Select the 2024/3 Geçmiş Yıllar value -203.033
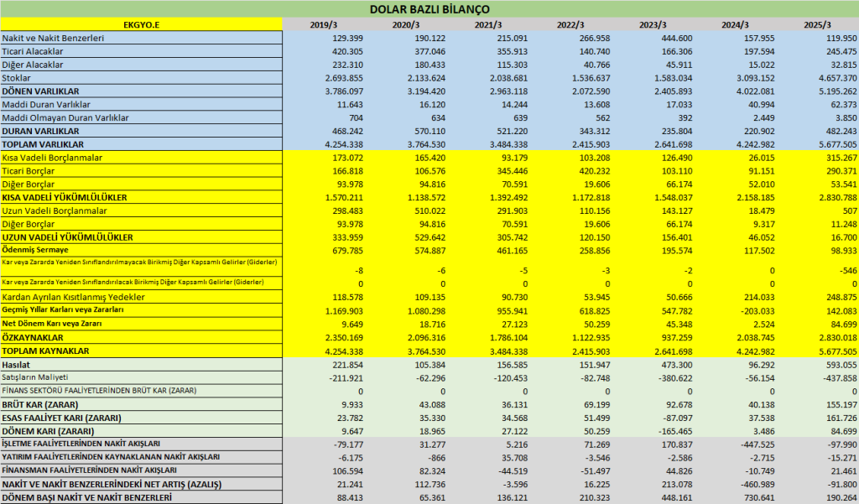Image resolution: width=859 pixels, height=504 pixels. tap(756, 311)
